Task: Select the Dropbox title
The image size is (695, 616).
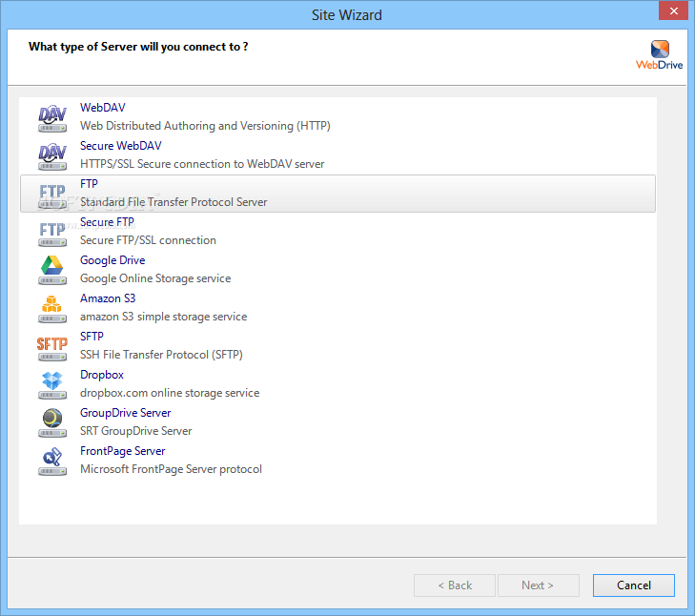Action: click(102, 375)
